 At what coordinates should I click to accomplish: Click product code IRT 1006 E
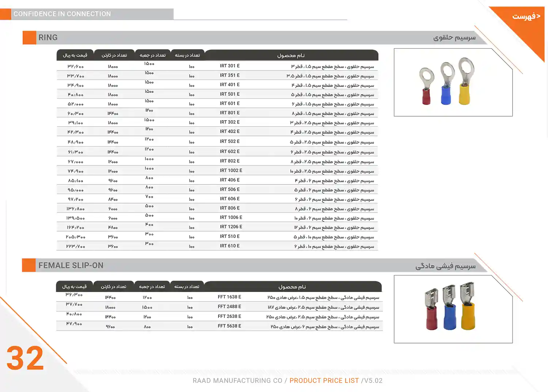point(231,217)
